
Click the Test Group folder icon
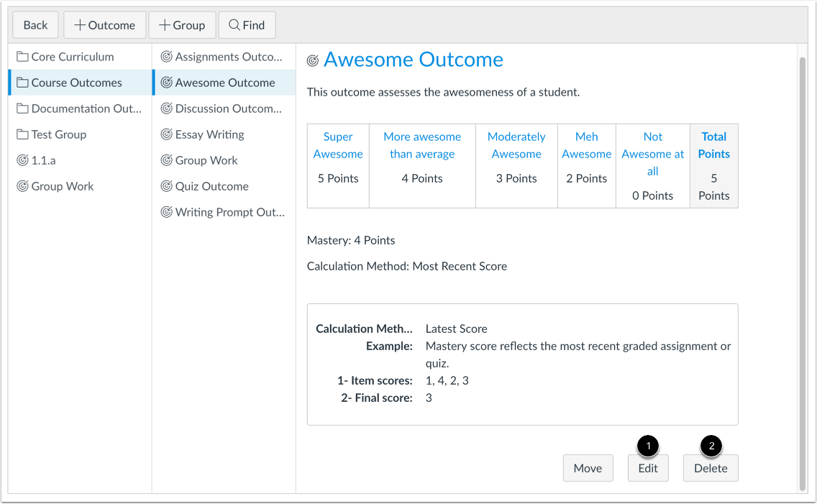pos(22,134)
